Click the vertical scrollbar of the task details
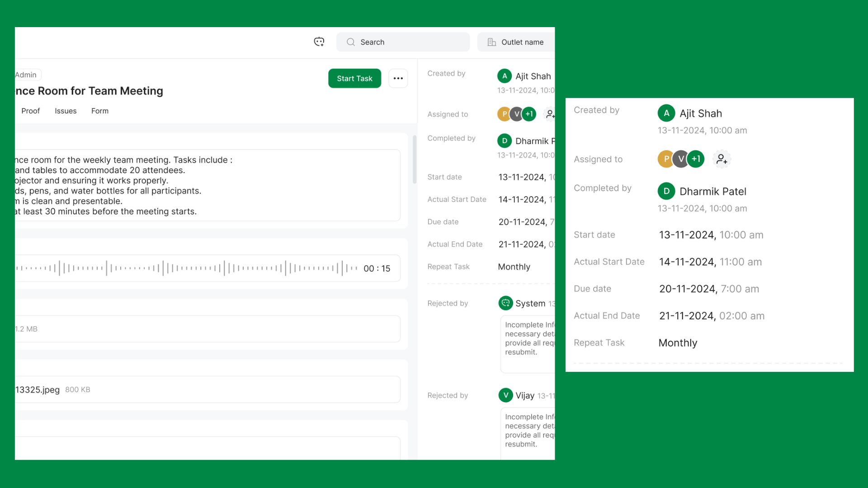 click(414, 159)
